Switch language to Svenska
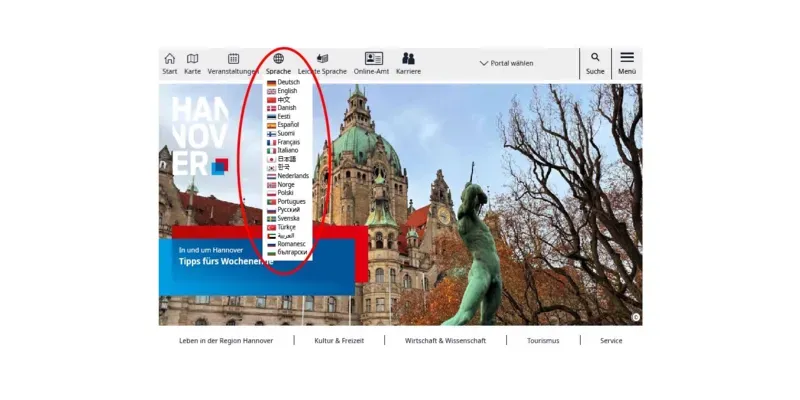This screenshot has height=400, width=800. coord(284,218)
